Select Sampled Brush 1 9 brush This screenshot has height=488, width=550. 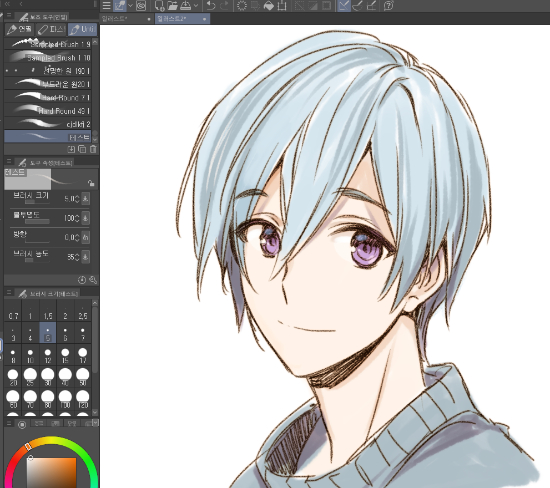point(48,44)
